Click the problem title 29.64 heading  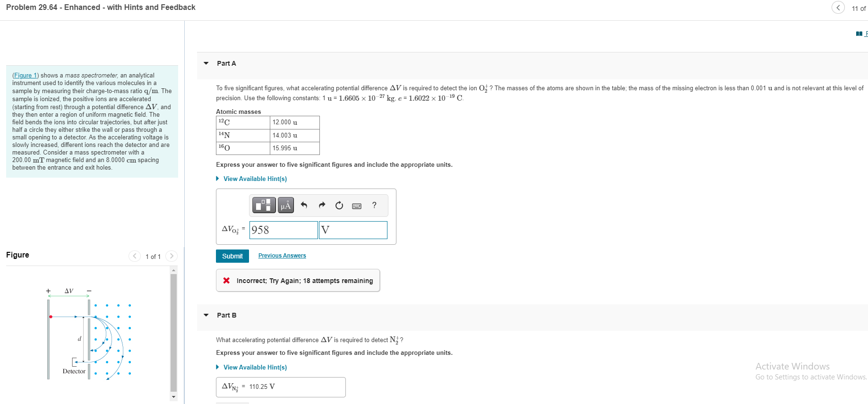101,7
